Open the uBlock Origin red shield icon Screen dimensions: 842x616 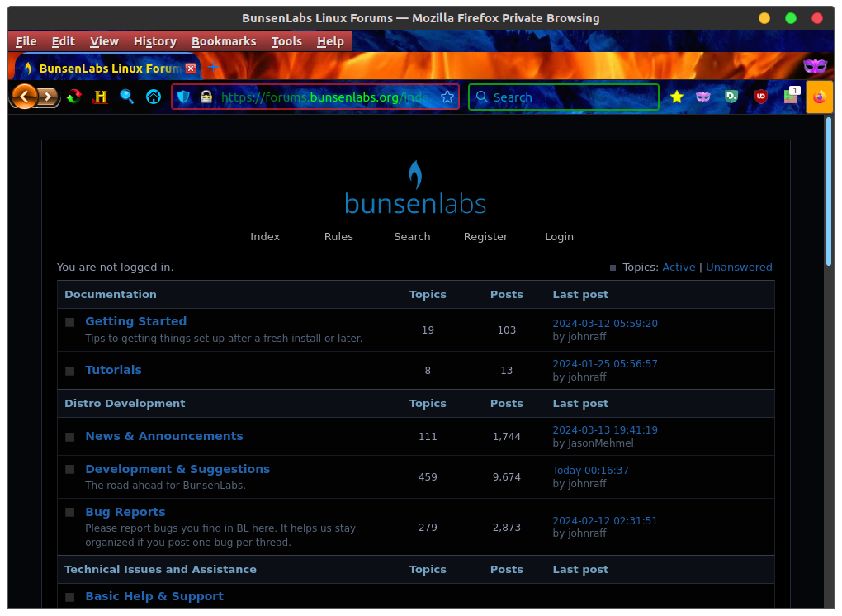click(x=760, y=97)
